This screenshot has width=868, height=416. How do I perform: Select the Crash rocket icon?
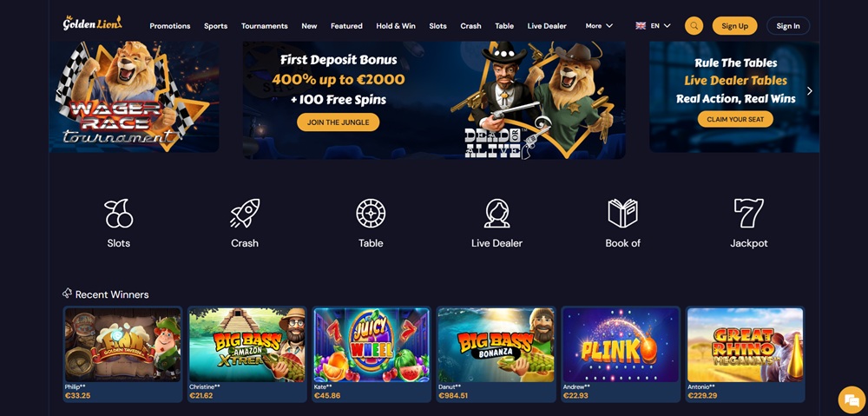coord(245,214)
